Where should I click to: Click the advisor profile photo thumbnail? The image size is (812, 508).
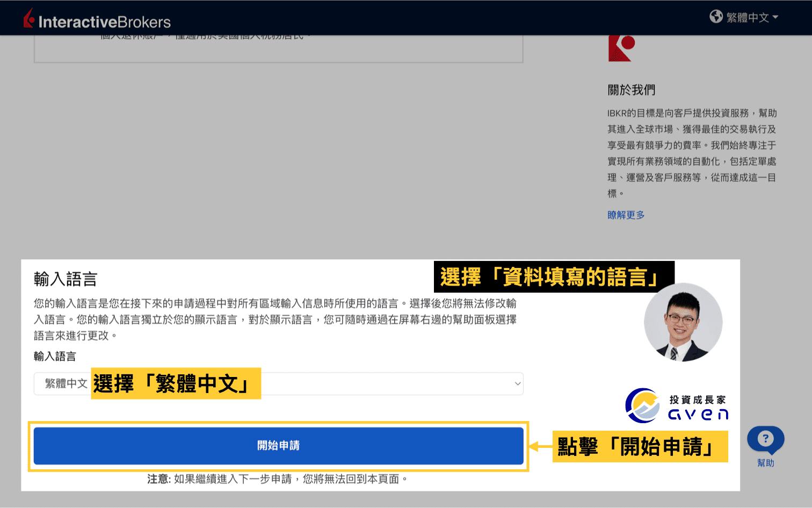coord(683,322)
